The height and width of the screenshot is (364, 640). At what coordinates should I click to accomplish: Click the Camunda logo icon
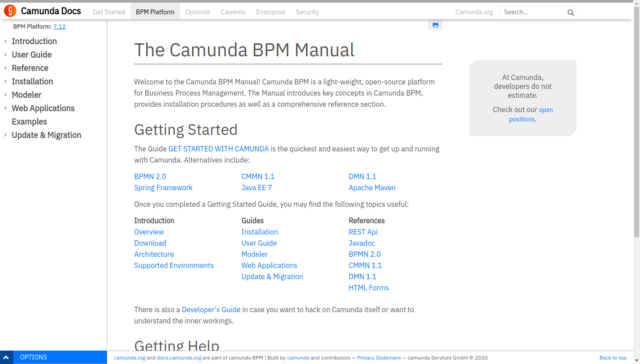[x=10, y=11]
